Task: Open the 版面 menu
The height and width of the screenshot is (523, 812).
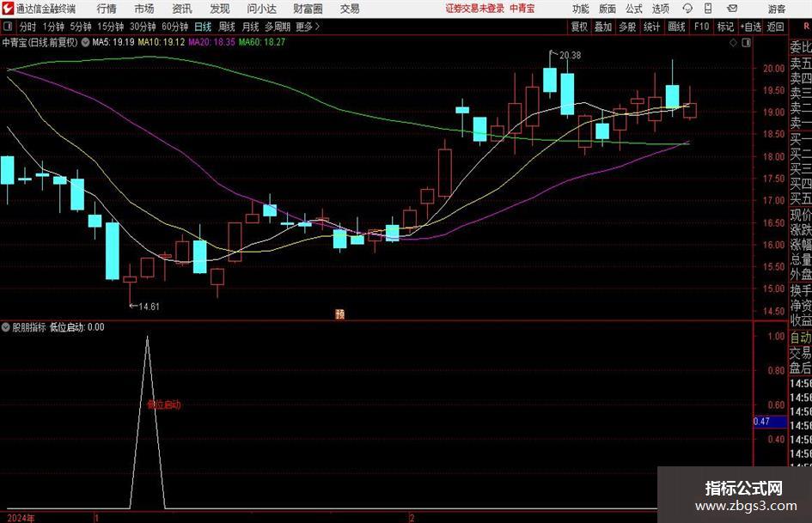Action: click(607, 9)
